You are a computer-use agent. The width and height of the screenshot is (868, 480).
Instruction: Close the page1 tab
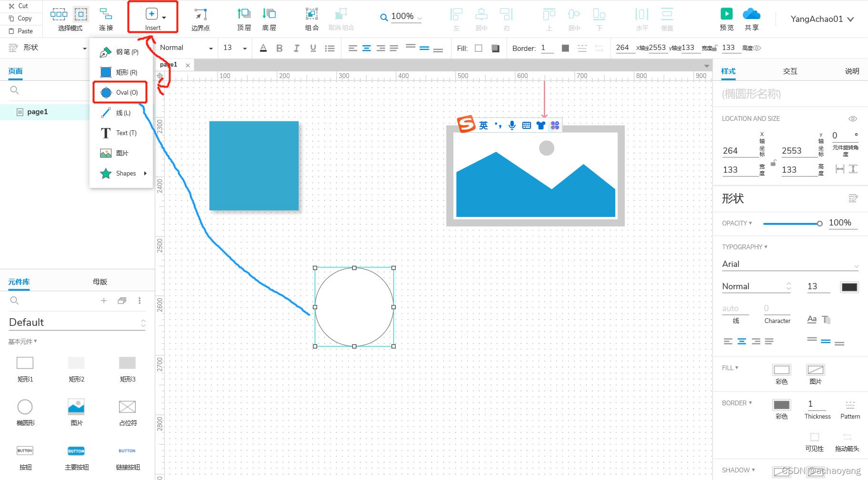click(x=188, y=65)
